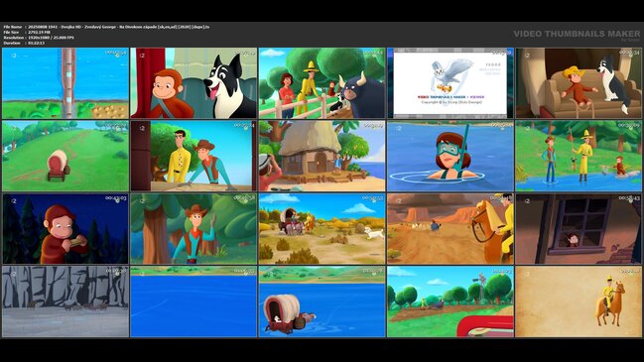The image size is (644, 362).
Task: Click the waving cowboy in forest thumbnail
Action: tap(193, 229)
